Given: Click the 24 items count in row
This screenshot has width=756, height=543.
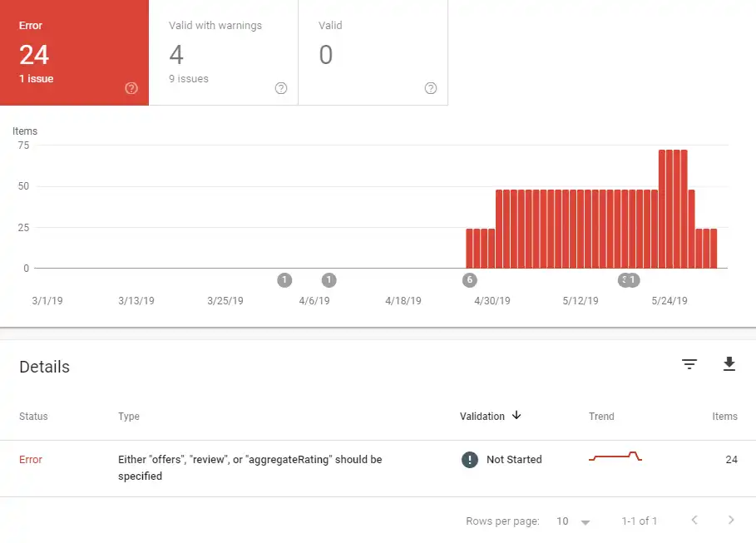Looking at the screenshot, I should 731,460.
